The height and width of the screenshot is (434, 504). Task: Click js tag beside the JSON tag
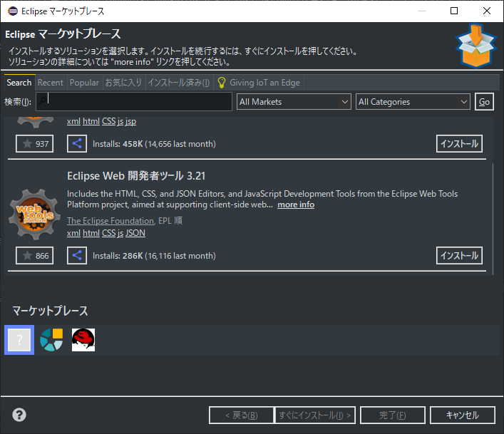[x=120, y=233]
